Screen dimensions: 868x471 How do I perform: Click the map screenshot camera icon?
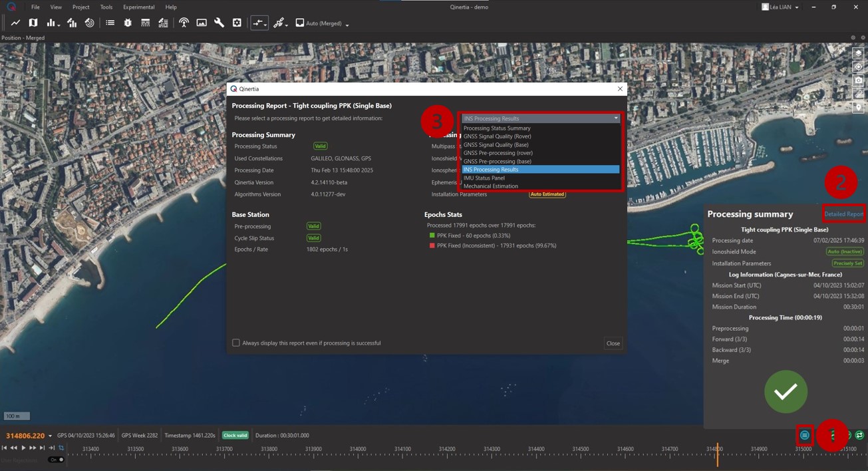(858, 80)
